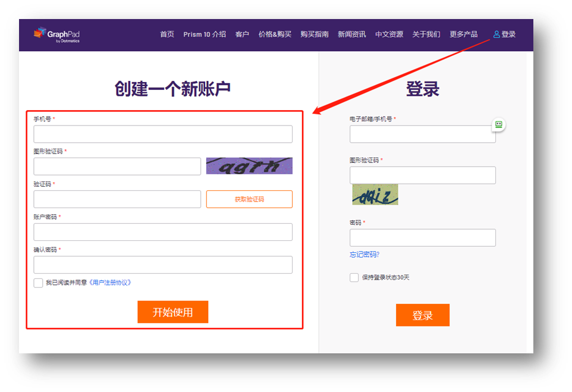Click the GraphPad by Dotmatics logo
Screen dimensions: 572x392
tap(57, 35)
